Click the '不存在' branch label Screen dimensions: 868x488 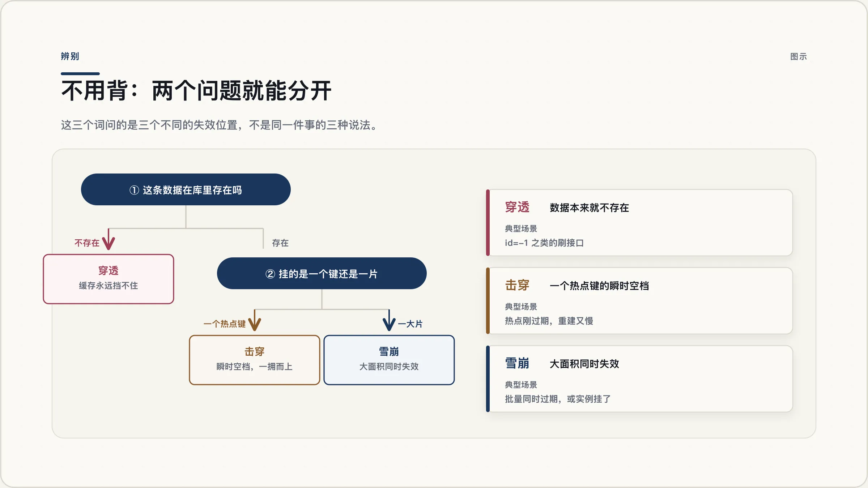point(87,243)
